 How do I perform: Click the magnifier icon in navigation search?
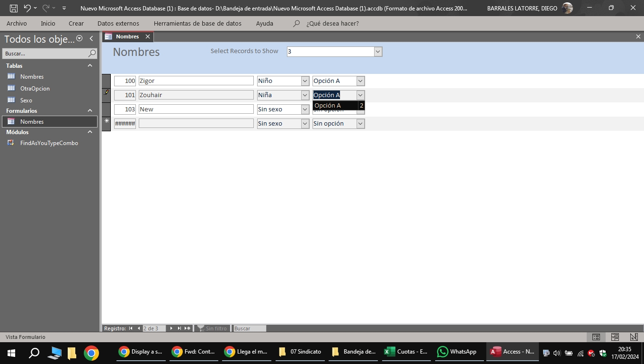tap(92, 54)
